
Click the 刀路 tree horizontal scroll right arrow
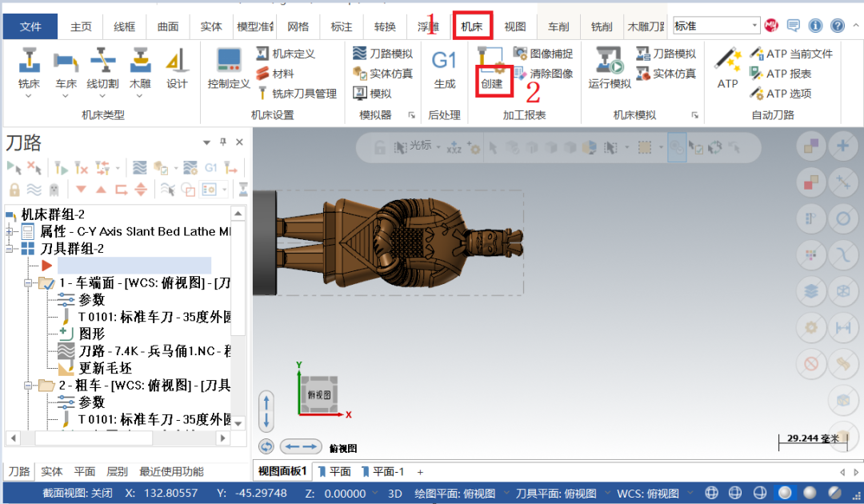click(x=222, y=438)
